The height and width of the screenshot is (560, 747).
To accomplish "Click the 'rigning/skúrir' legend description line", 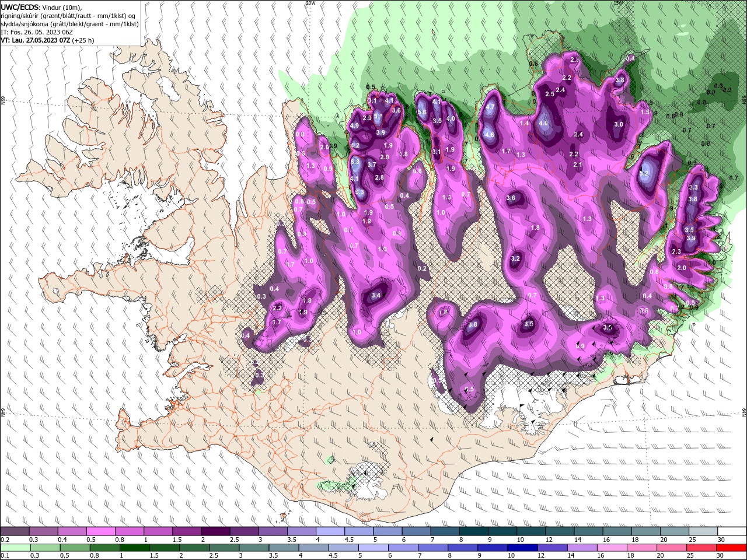I will [x=68, y=16].
